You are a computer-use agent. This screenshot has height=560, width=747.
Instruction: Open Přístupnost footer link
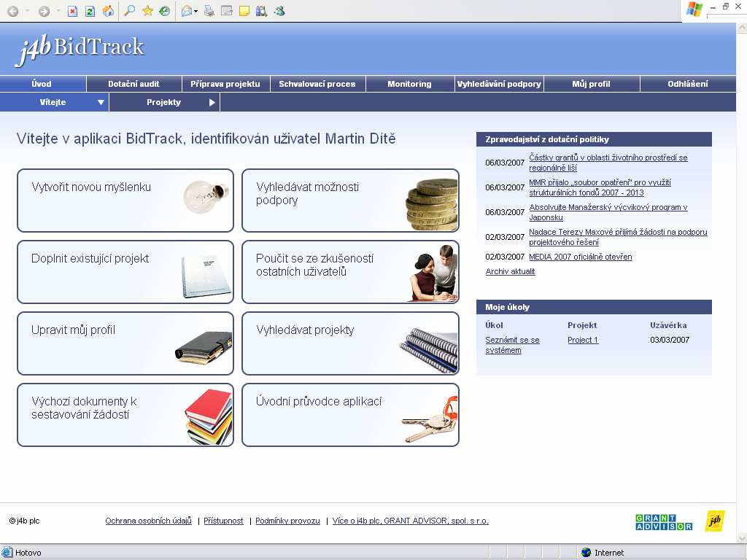tap(223, 521)
